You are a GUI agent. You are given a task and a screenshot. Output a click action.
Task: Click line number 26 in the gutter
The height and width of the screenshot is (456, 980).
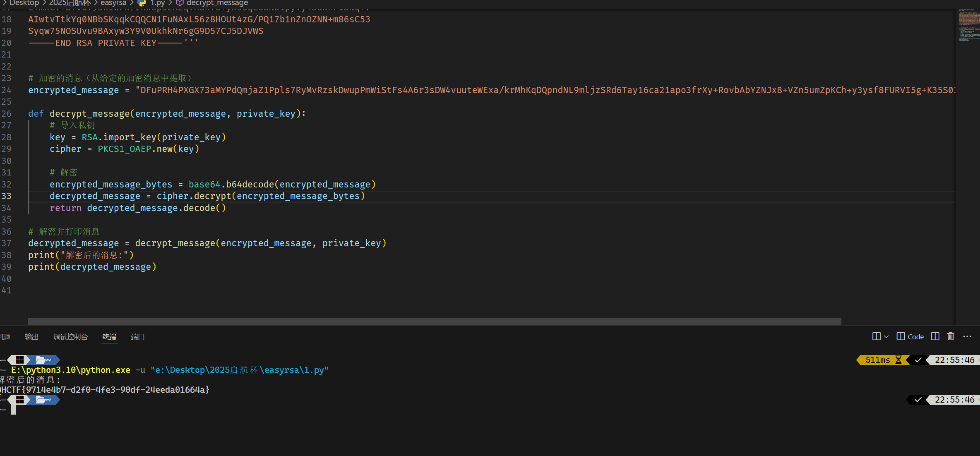pyautogui.click(x=7, y=114)
